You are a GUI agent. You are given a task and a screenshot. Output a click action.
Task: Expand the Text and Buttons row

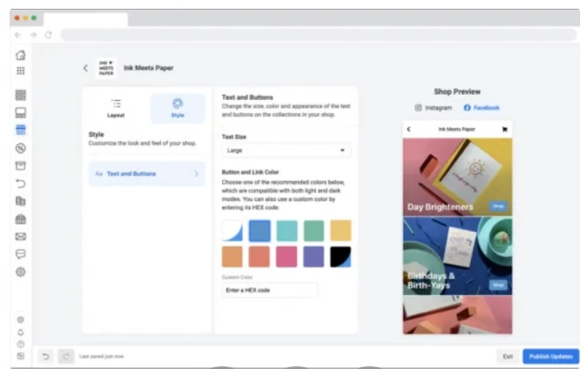coord(147,174)
